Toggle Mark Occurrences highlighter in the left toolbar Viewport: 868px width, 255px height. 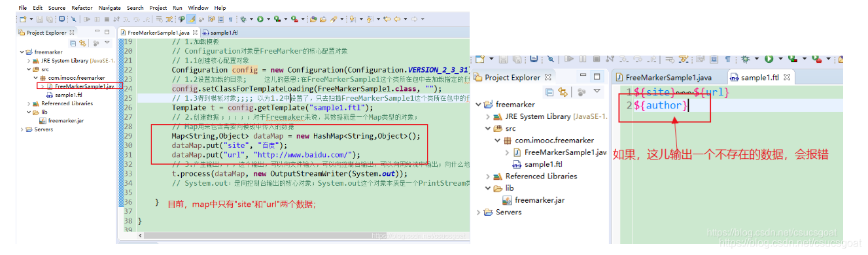192,19
